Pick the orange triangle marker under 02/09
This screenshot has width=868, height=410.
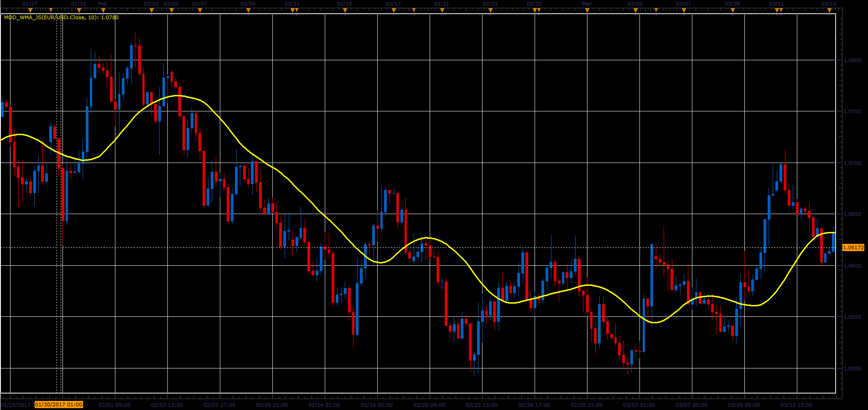pyautogui.click(x=248, y=10)
